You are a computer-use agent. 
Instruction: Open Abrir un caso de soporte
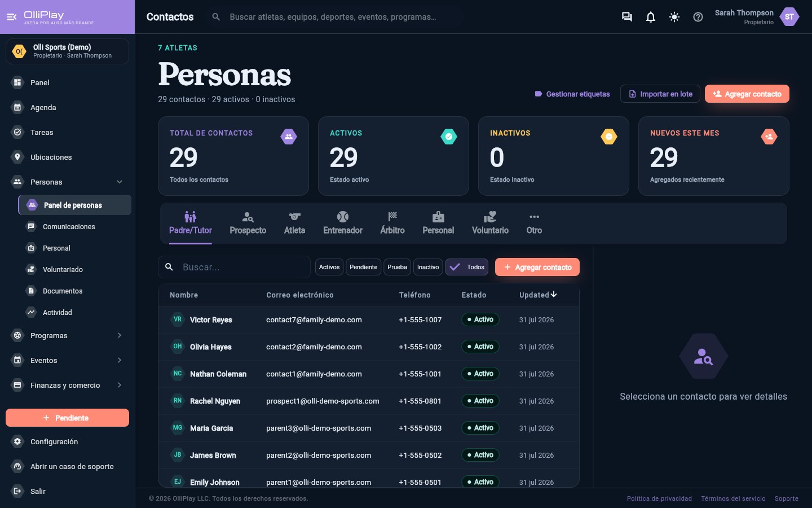67,466
